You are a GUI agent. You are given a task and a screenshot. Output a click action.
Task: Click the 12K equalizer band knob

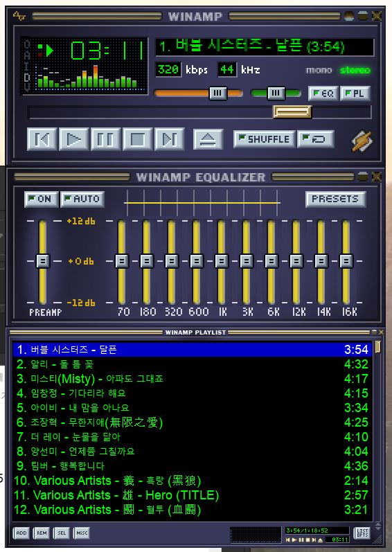coord(296,261)
